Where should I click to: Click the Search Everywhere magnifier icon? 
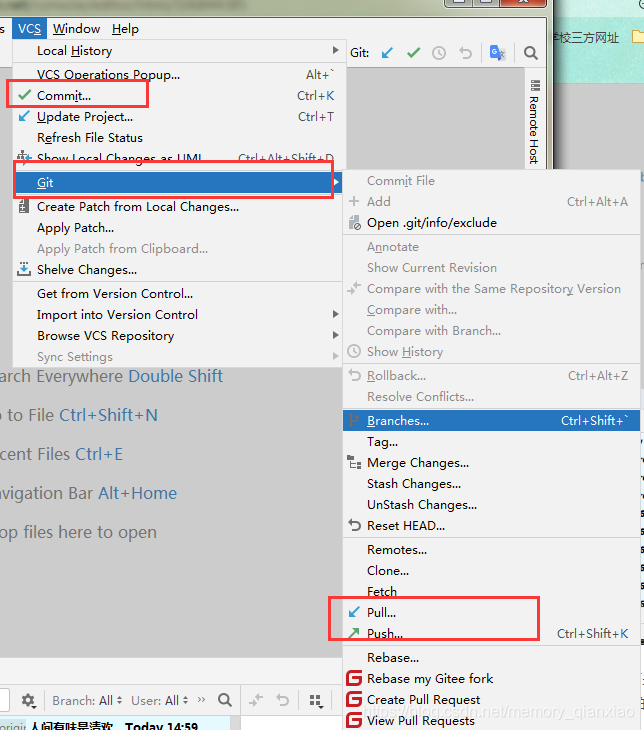[530, 53]
